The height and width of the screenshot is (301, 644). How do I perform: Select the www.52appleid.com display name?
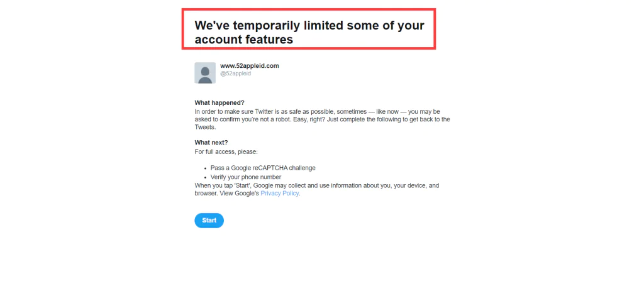coord(249,66)
